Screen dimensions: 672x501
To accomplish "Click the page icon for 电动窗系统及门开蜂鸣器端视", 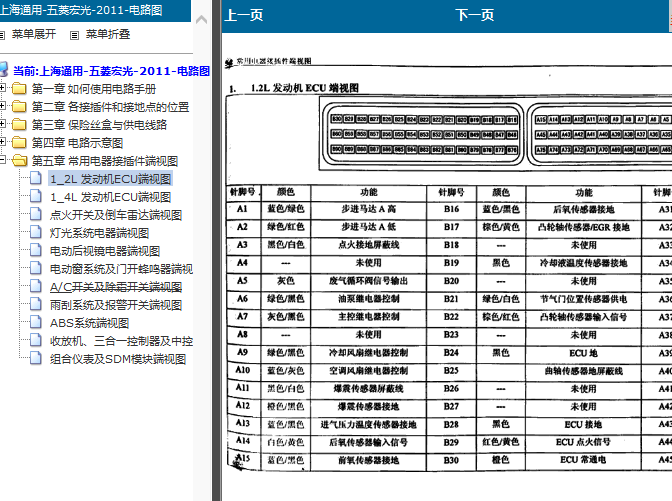I will tap(36, 268).
